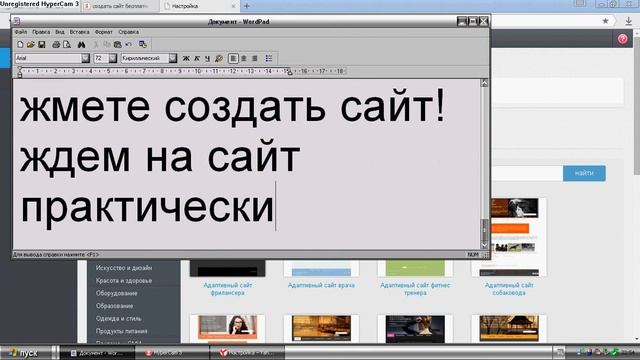Screen dimensions: 640x360
Task: Open the template thumbnail with woman in glasses
Action: point(227,328)
